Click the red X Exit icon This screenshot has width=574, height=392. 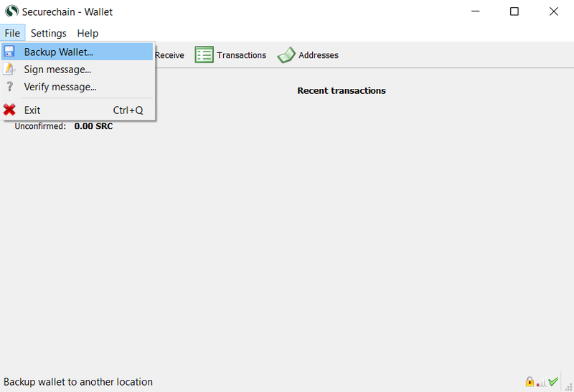pyautogui.click(x=9, y=110)
